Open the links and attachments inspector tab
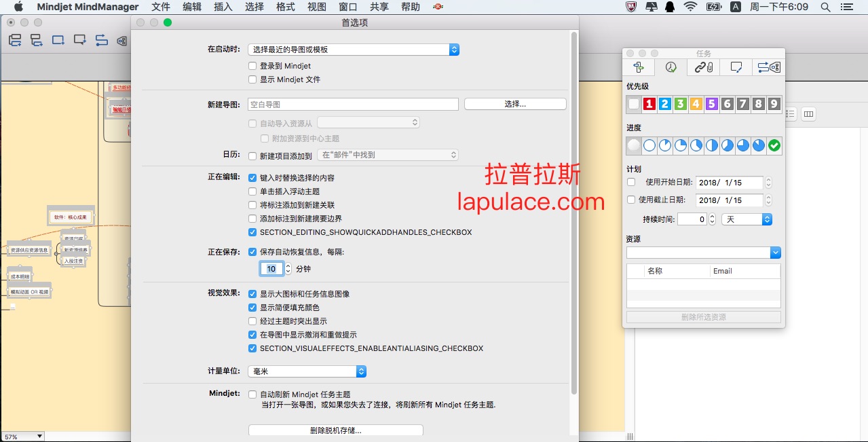This screenshot has width=868, height=442. (x=704, y=67)
